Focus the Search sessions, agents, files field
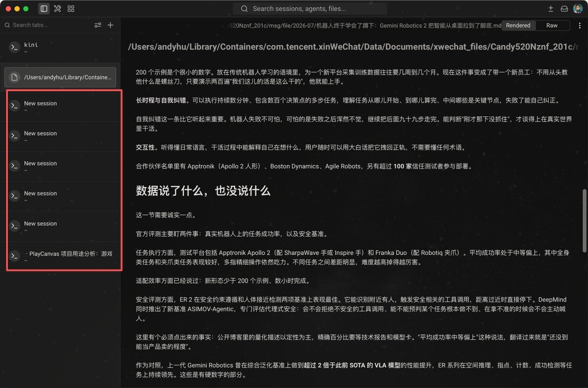This screenshot has width=588, height=388. click(310, 9)
